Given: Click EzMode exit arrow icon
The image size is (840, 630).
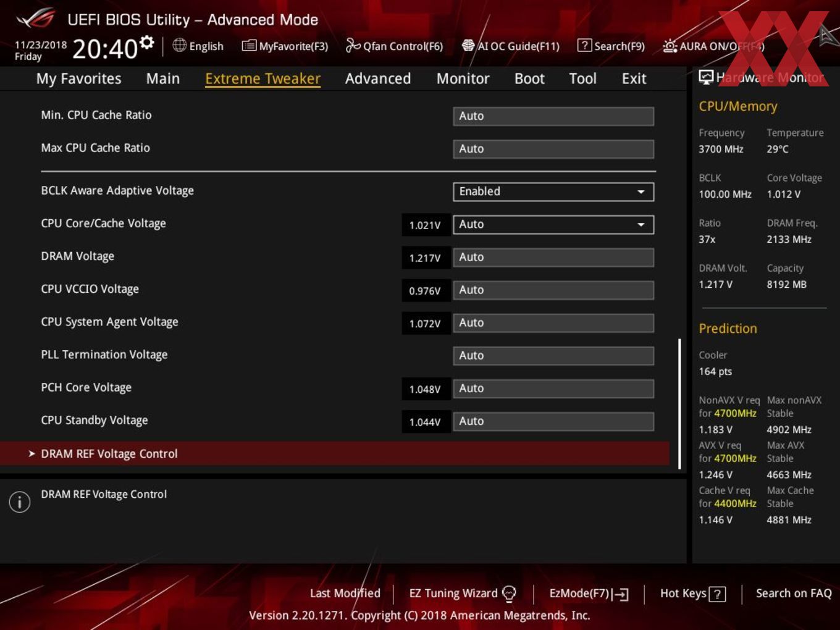Looking at the screenshot, I should [621, 594].
